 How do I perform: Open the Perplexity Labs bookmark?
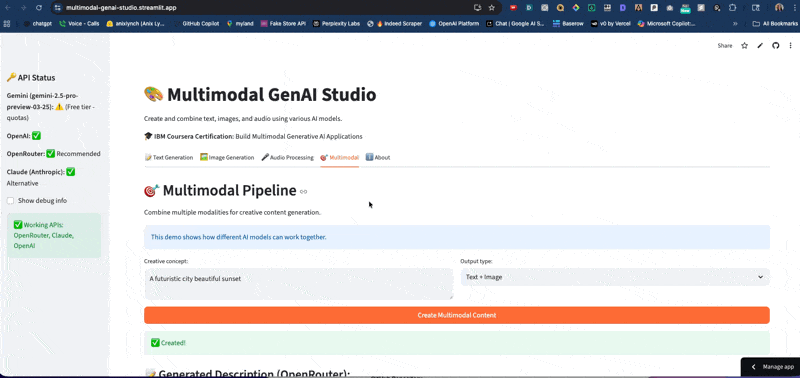click(336, 23)
